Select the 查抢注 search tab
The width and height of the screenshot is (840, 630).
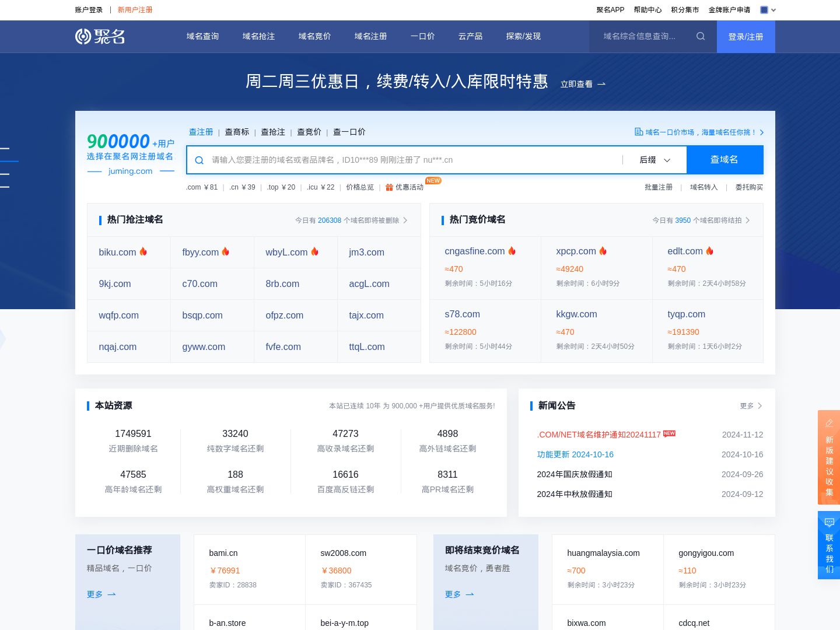(273, 132)
